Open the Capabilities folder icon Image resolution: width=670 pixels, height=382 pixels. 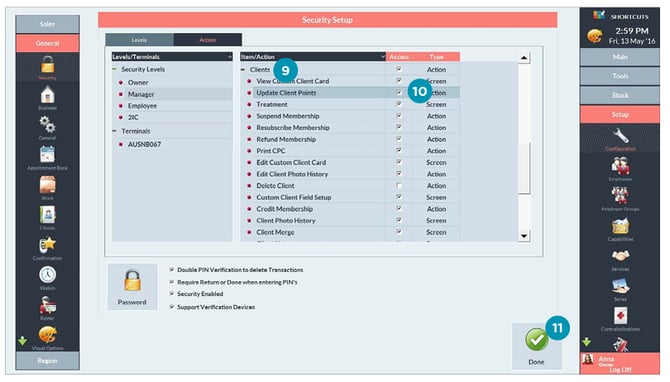(620, 226)
